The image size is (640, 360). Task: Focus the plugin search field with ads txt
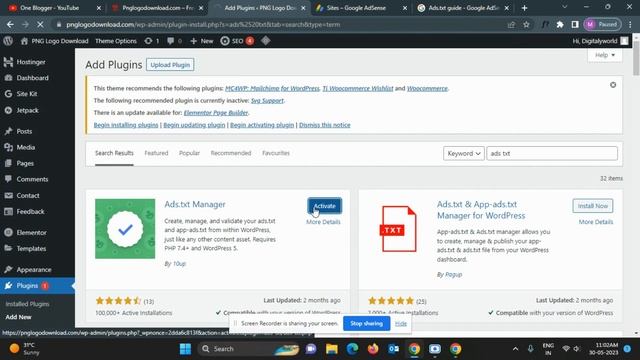pos(552,153)
